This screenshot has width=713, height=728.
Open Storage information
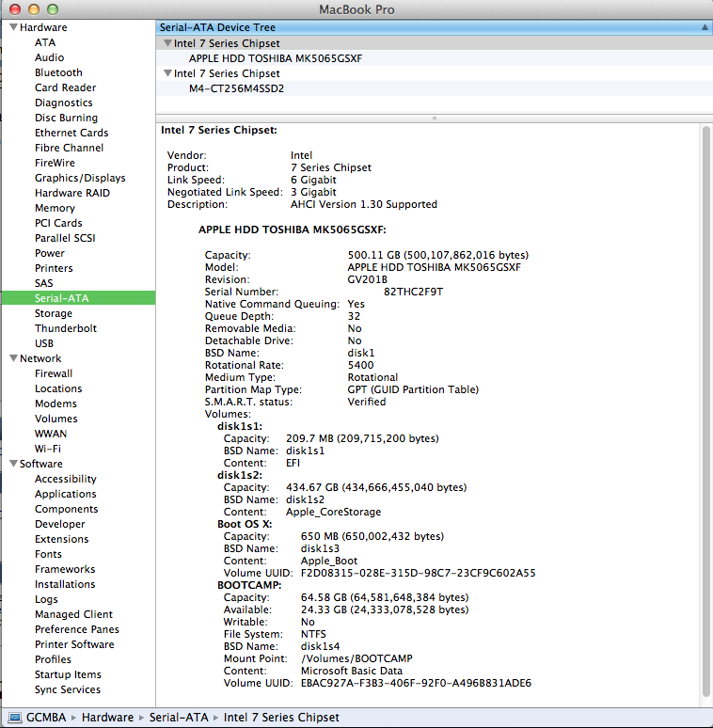(x=54, y=313)
